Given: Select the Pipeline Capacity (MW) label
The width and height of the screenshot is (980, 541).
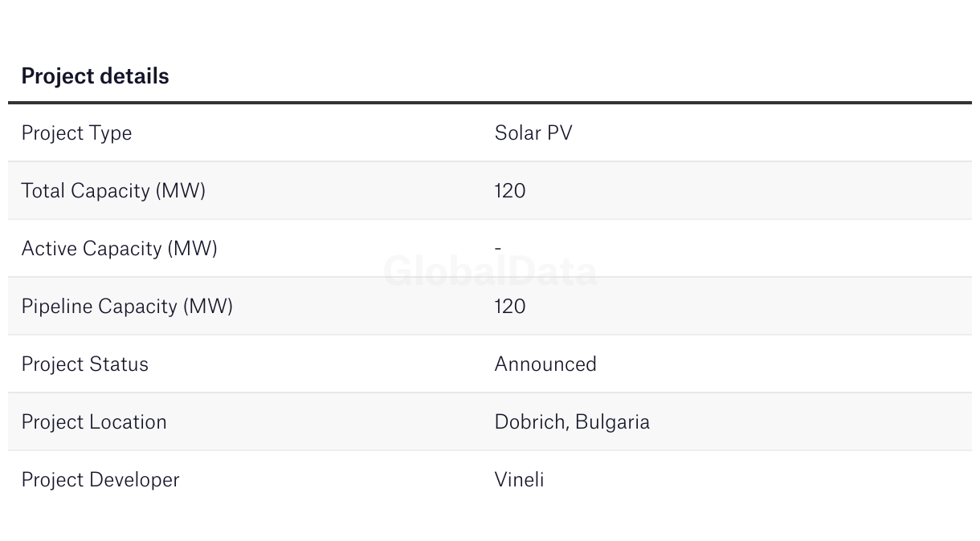Looking at the screenshot, I should pos(127,307).
